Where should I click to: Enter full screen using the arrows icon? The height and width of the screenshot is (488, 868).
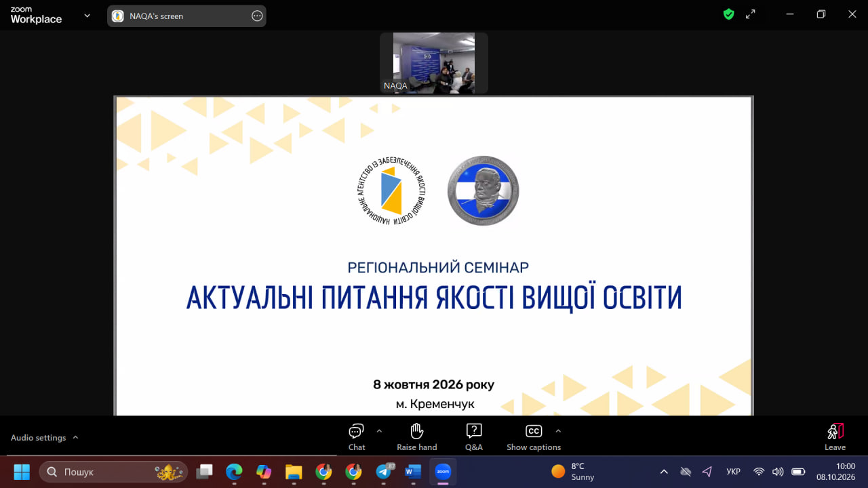[x=751, y=14]
